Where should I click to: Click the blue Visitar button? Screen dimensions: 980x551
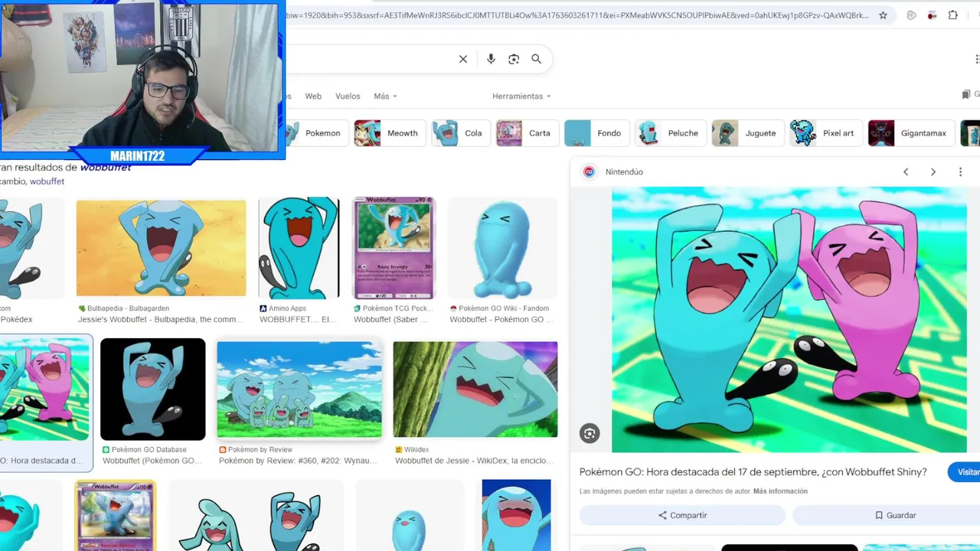click(x=964, y=472)
